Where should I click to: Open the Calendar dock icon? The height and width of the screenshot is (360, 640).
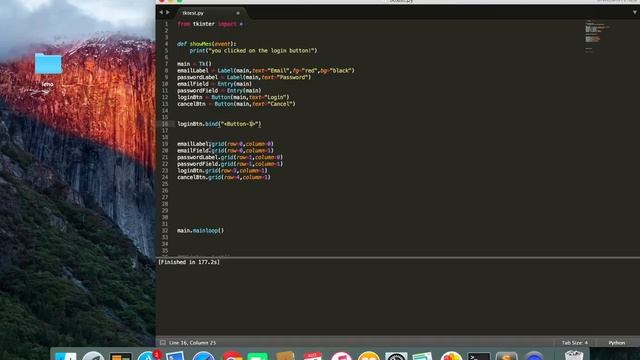click(x=313, y=356)
